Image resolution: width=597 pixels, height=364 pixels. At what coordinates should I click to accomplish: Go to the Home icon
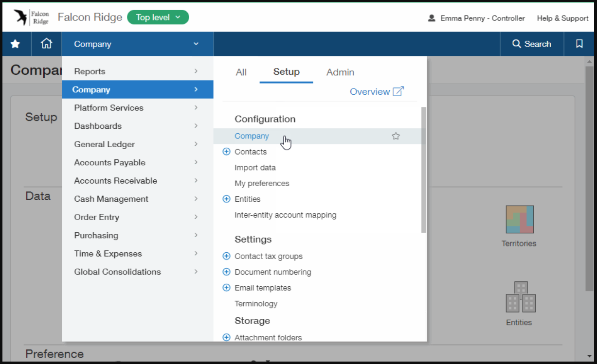(x=46, y=44)
